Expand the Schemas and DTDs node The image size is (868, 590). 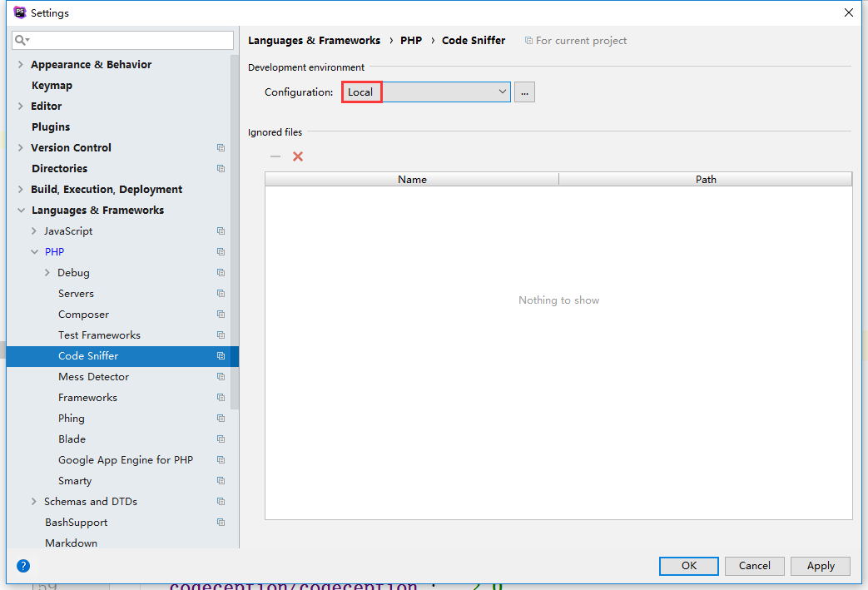tap(34, 502)
